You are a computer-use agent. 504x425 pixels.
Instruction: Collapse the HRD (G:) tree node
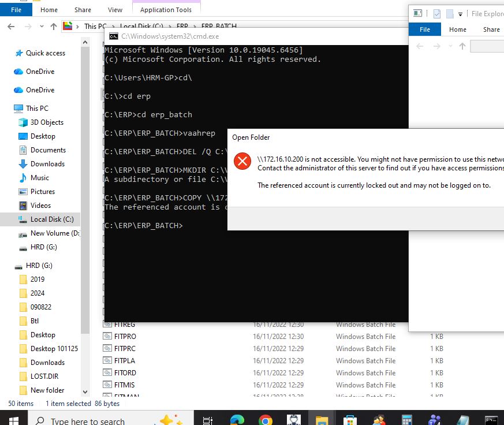[x=7, y=266]
